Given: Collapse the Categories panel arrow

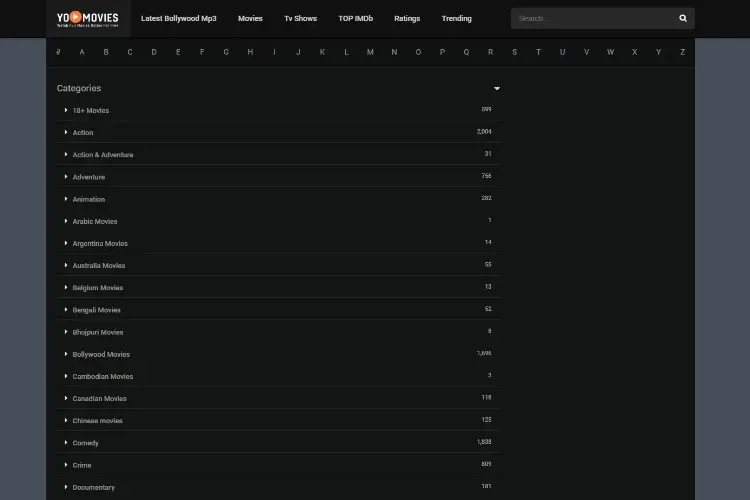Looking at the screenshot, I should pos(496,89).
